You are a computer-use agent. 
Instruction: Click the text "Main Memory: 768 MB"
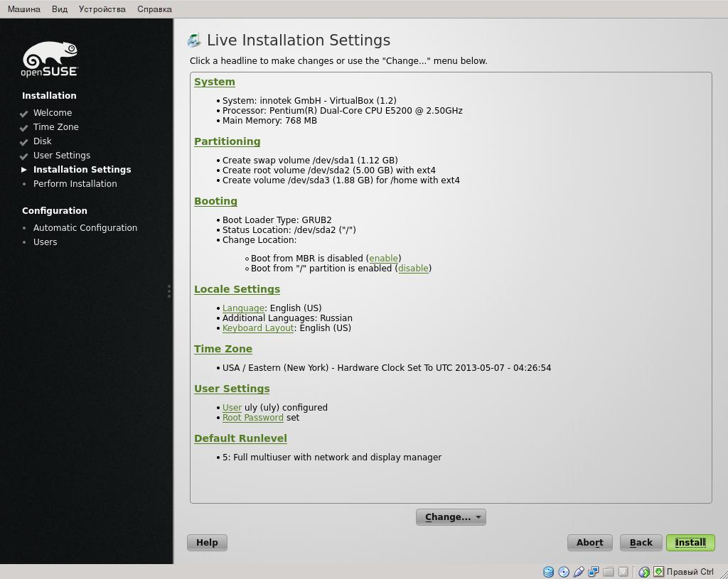pyautogui.click(x=269, y=121)
